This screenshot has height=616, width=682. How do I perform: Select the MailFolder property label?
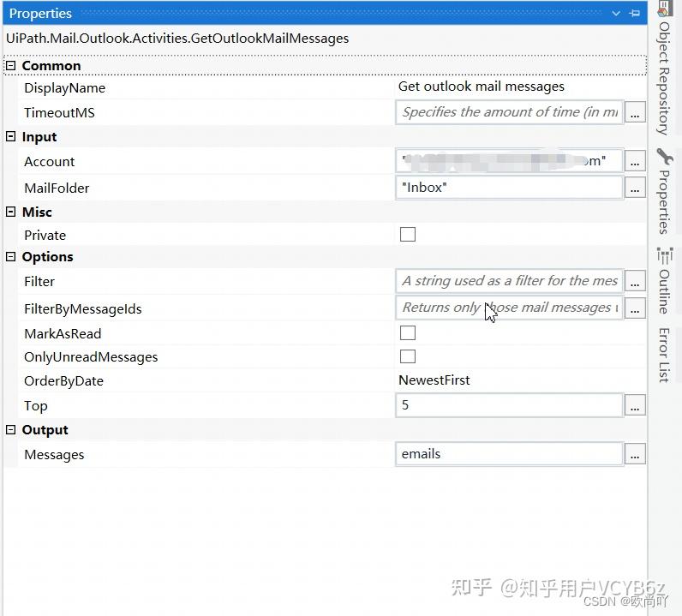coord(57,188)
